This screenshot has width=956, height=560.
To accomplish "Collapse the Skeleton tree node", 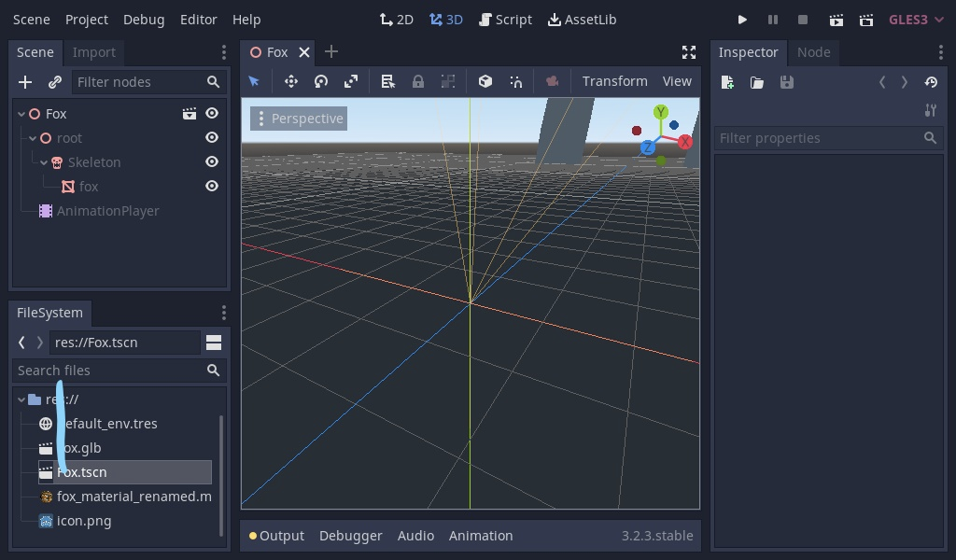I will [x=44, y=162].
